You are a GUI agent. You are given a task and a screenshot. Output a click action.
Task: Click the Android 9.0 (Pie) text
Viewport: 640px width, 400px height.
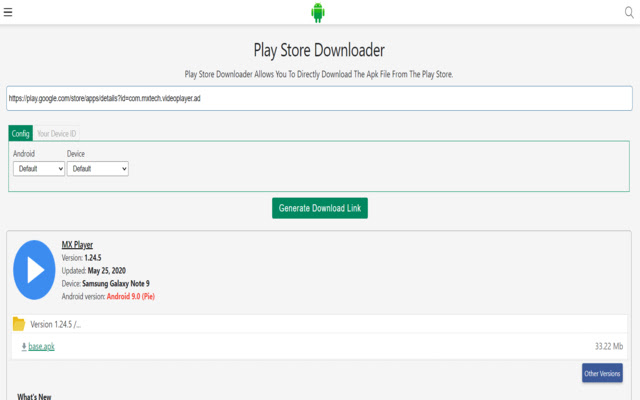(x=131, y=297)
